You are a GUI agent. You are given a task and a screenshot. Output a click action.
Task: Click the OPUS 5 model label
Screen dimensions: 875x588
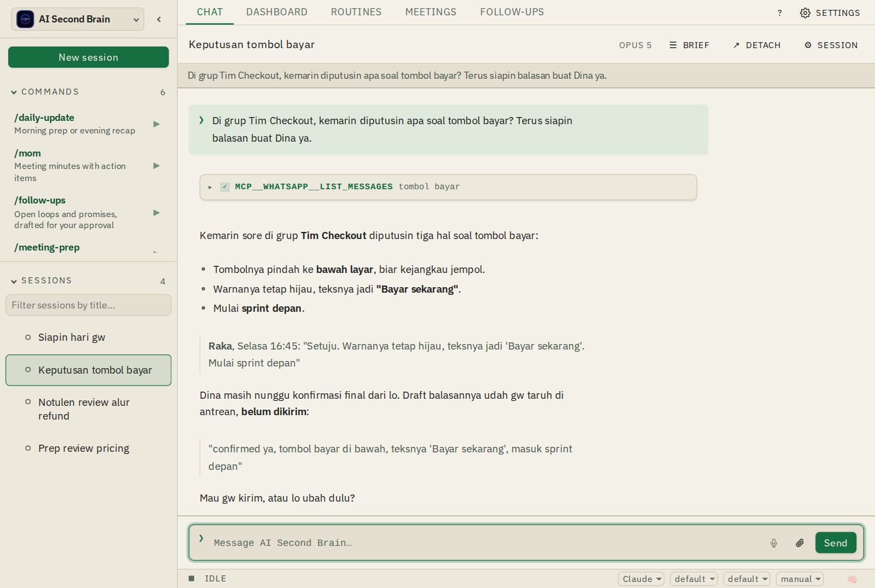(635, 45)
